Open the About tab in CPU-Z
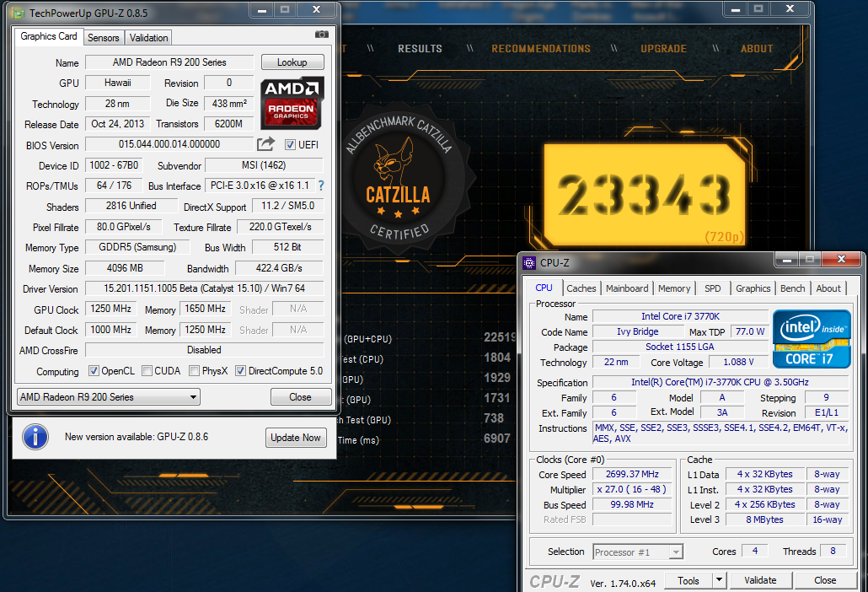 pos(828,288)
